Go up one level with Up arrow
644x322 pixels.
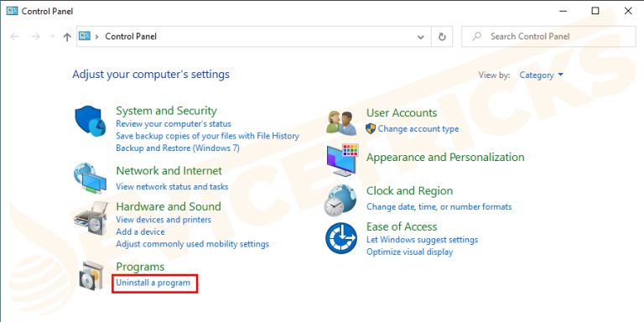pyautogui.click(x=67, y=37)
